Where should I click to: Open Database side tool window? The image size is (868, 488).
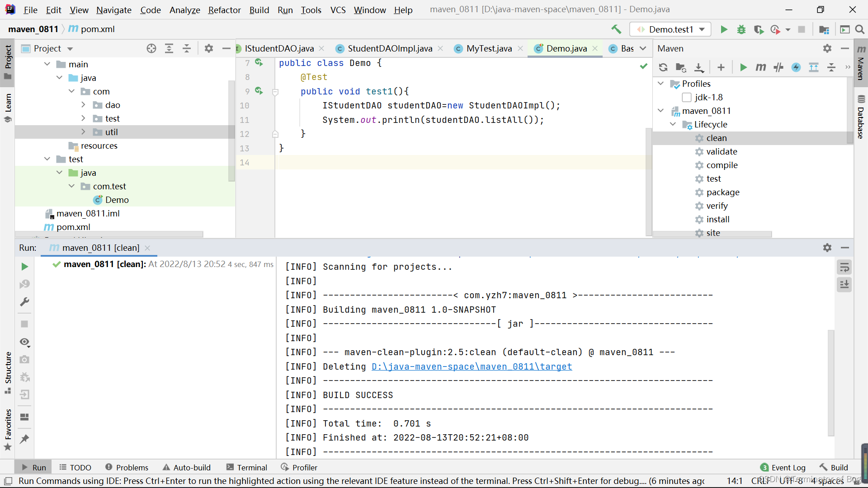(x=861, y=117)
